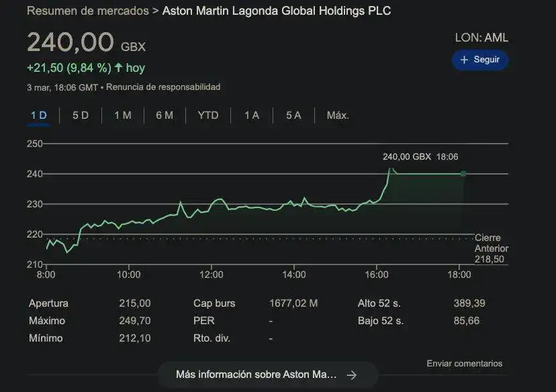
Task: Select the Máx. chart range
Action: click(x=338, y=115)
